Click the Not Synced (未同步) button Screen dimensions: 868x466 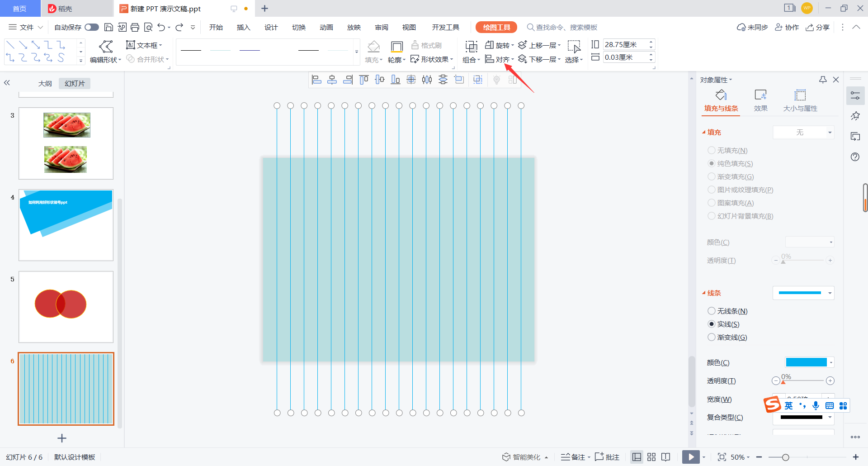752,27
